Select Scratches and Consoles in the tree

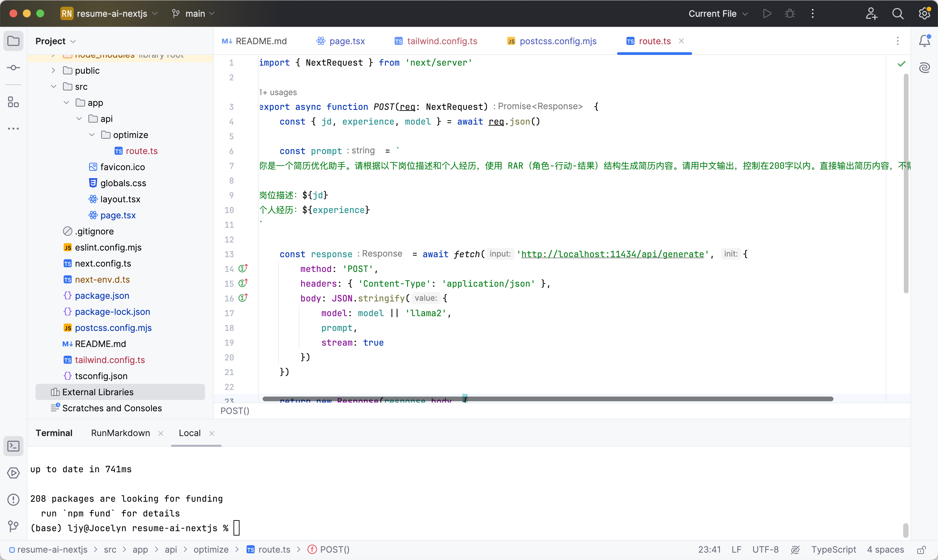[112, 408]
